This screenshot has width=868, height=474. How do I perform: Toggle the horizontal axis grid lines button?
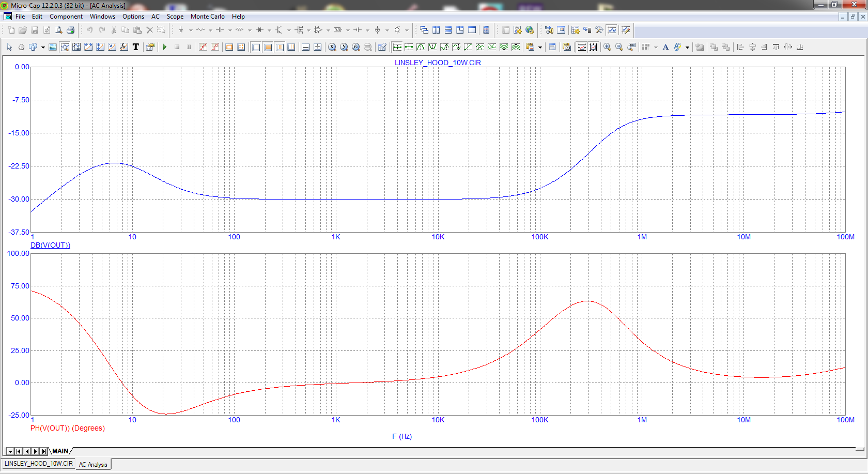(x=256, y=47)
